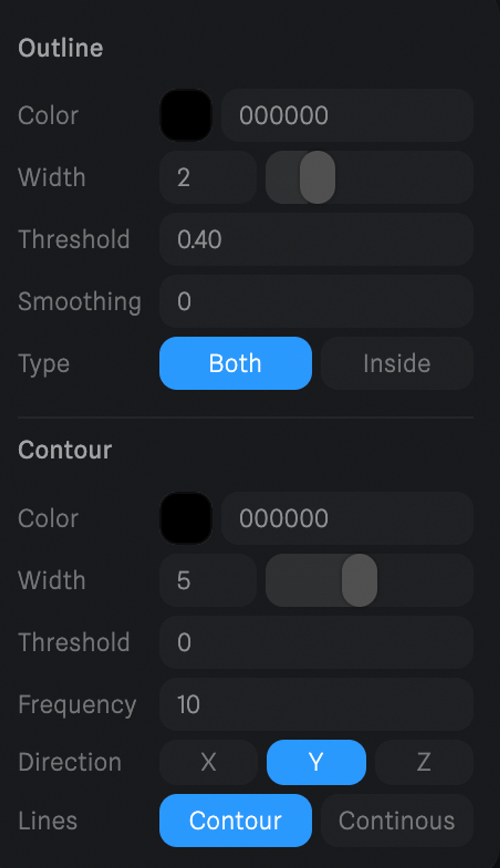
Task: Click the Outline Smoothing field
Action: [x=316, y=301]
